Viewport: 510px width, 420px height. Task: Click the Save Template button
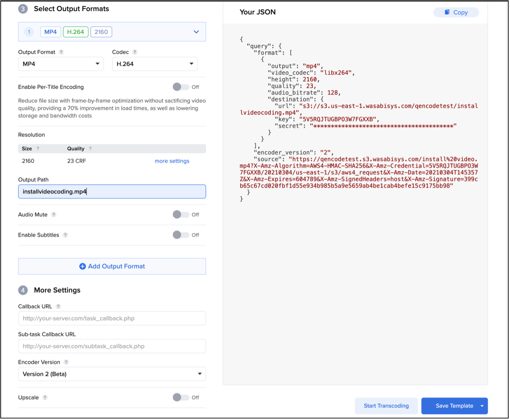coord(455,406)
